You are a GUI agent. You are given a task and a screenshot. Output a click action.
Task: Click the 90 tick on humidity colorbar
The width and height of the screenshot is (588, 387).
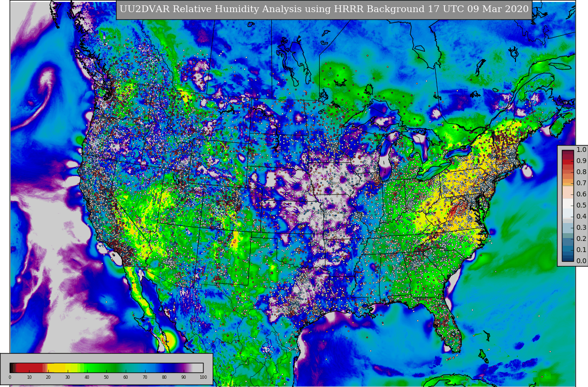click(184, 377)
